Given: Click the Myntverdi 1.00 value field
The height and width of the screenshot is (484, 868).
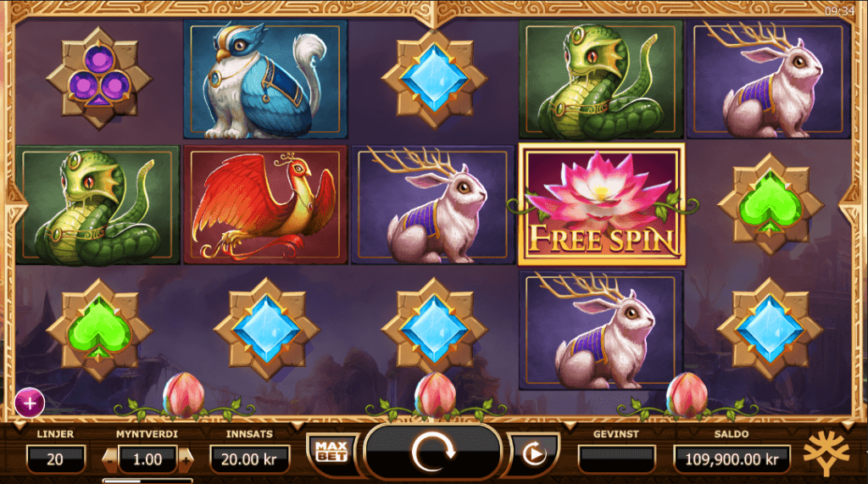Looking at the screenshot, I should [x=147, y=459].
